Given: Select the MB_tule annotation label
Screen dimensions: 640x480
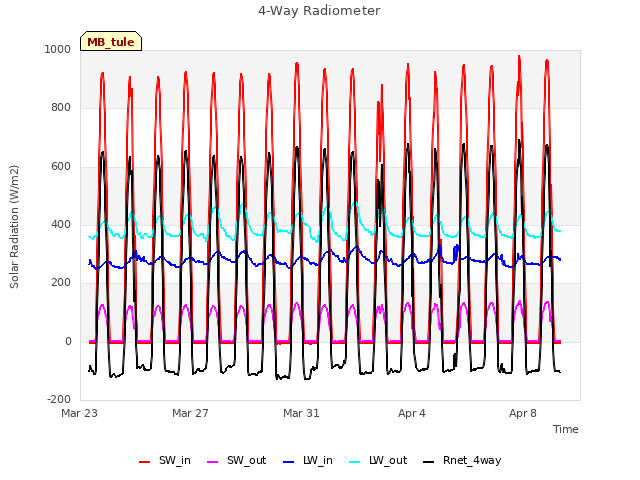Looking at the screenshot, I should point(111,42).
